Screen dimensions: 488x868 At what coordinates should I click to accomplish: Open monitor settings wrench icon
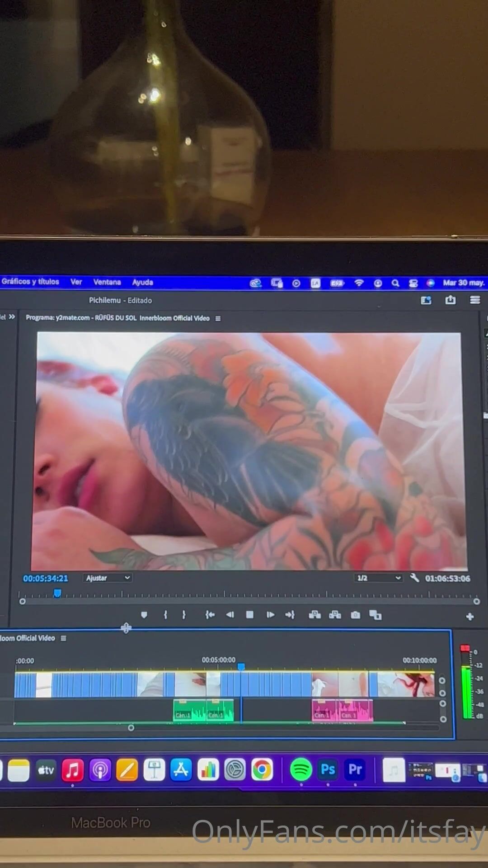click(414, 578)
